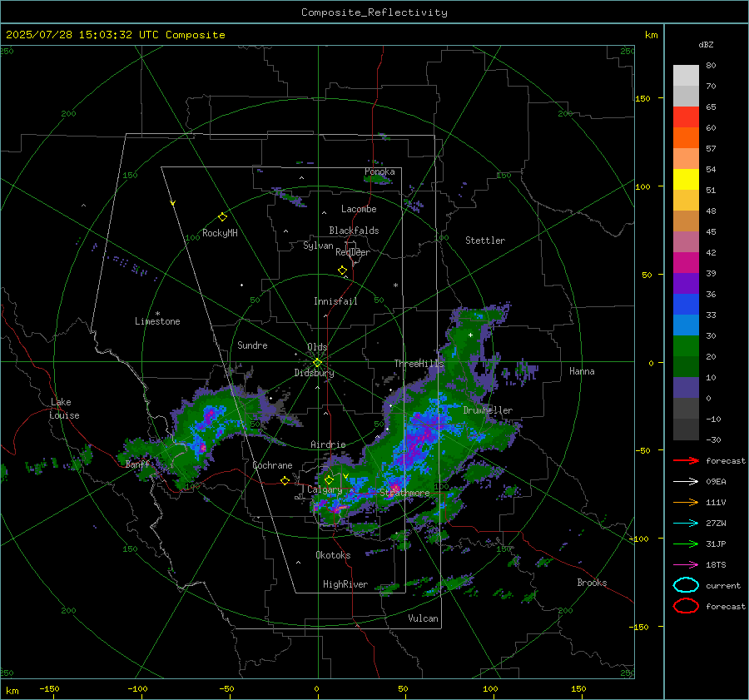The image size is (749, 700).
Task: Click the magenta 18TS arrow legend icon
Action: click(x=686, y=565)
